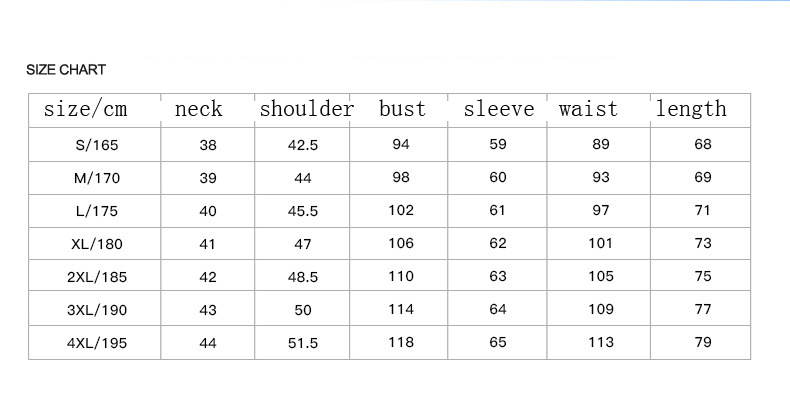Click the XL/180 size row label
This screenshot has height=396, width=790.
pos(97,244)
